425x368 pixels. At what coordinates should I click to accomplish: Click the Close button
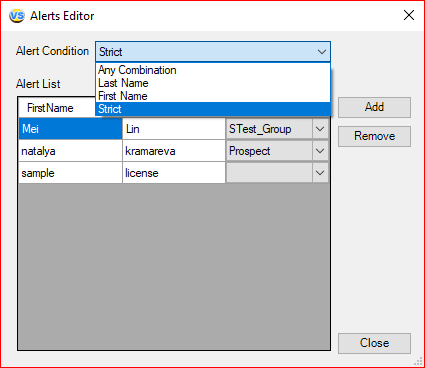(374, 343)
